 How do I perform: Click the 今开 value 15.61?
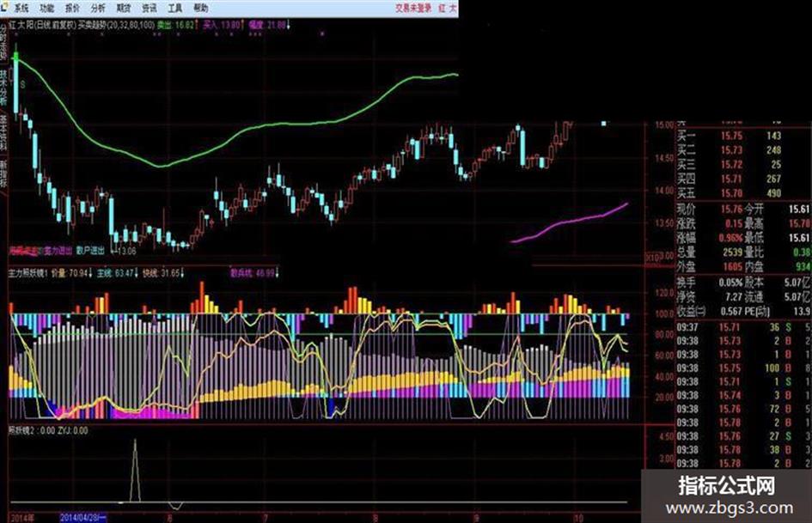[x=798, y=210]
